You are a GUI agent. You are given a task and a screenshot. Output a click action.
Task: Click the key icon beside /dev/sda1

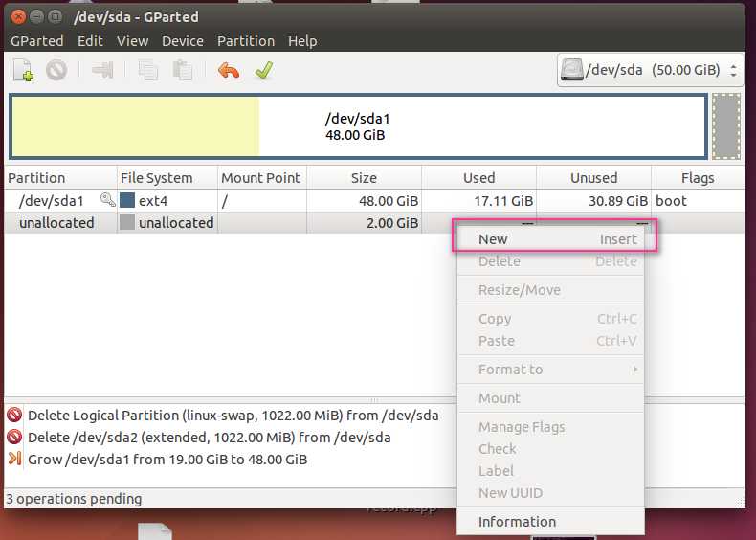107,200
